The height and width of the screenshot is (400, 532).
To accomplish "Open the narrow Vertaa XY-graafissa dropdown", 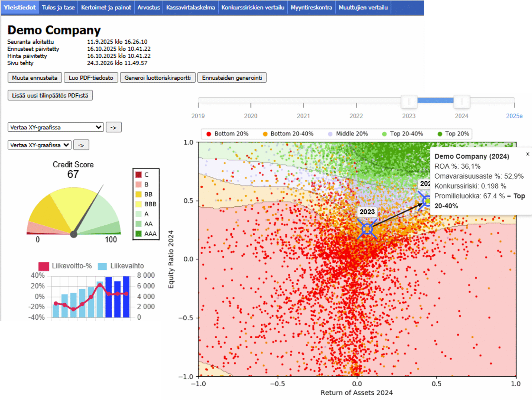I will tap(39, 145).
